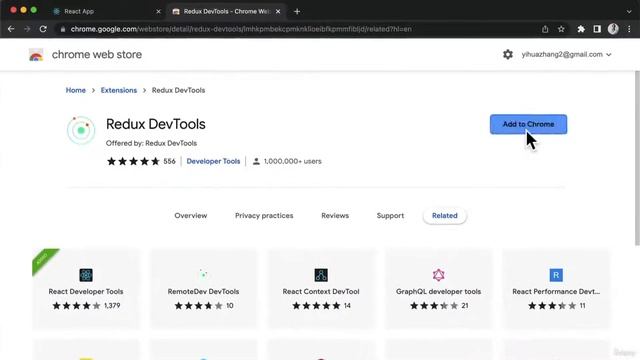Open React Context DevTool card title

321,291
